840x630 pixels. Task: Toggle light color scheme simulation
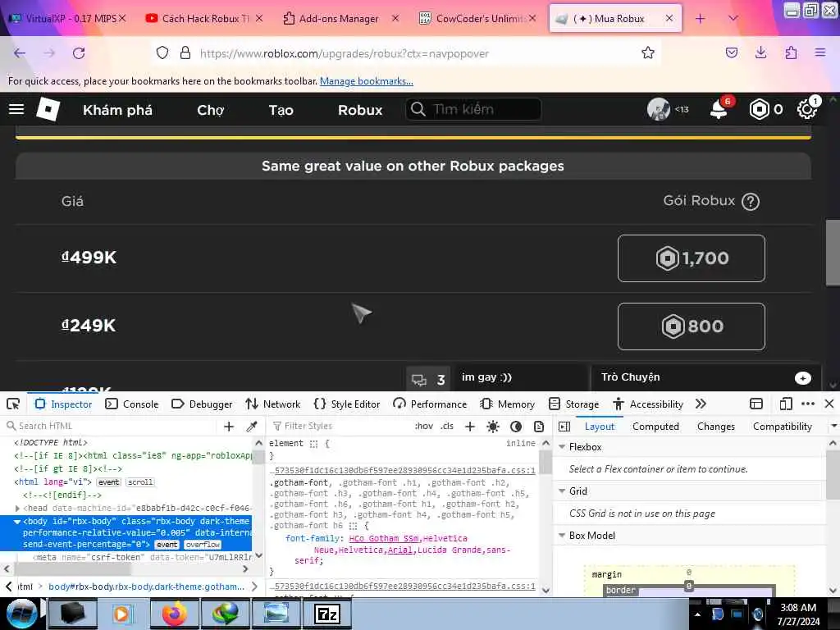click(x=493, y=427)
